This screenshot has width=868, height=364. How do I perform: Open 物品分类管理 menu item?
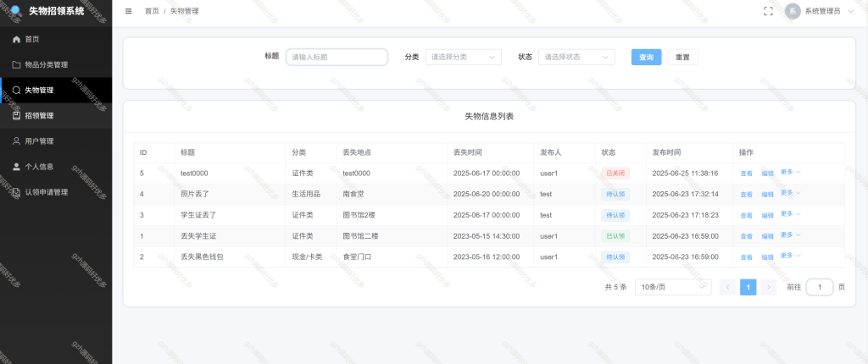pyautogui.click(x=56, y=64)
